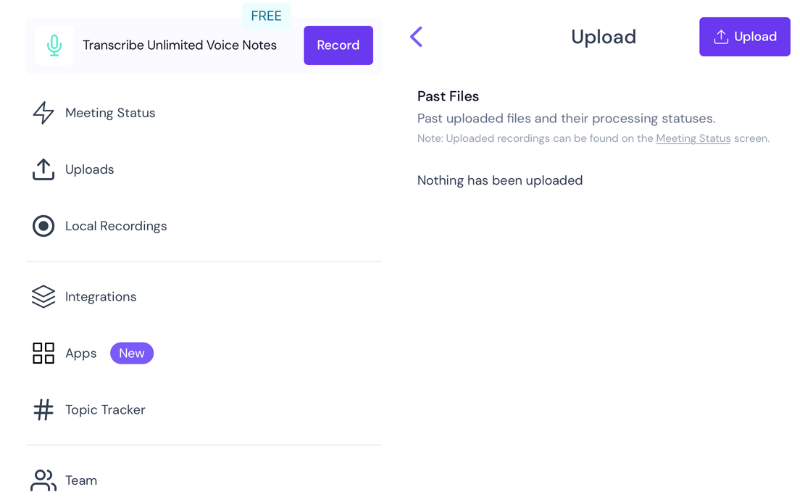Click the Team people icon
Viewport: 800px width, 500px height.
[43, 480]
